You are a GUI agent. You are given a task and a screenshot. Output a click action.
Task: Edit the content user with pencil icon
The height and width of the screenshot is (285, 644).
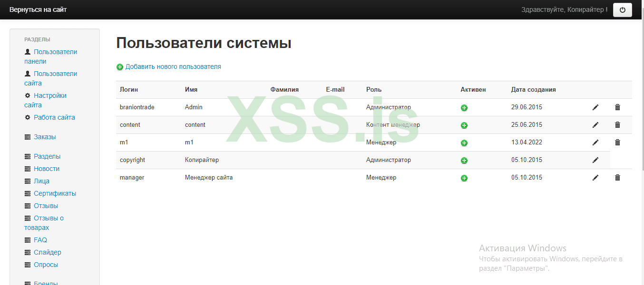click(x=595, y=125)
